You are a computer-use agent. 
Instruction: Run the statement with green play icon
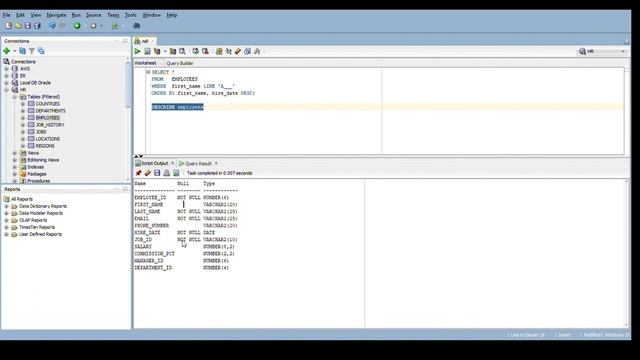coord(138,51)
